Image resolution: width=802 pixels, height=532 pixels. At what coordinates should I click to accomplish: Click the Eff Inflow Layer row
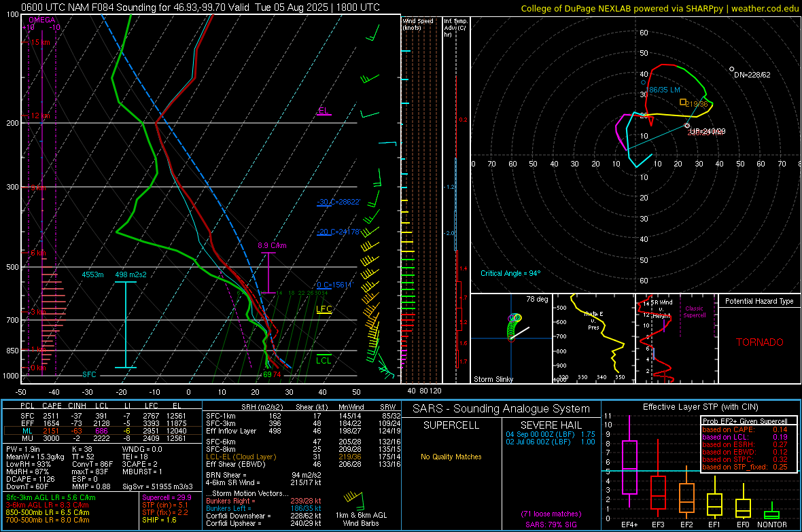(x=303, y=431)
